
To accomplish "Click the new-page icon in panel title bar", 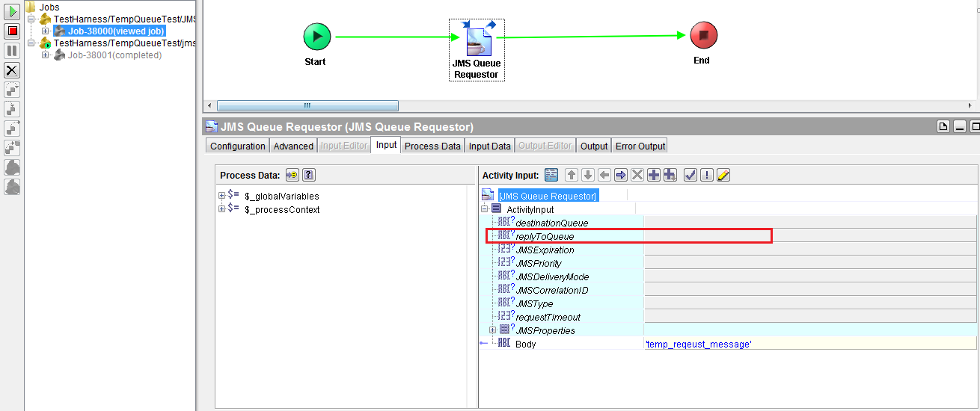I will tap(944, 126).
